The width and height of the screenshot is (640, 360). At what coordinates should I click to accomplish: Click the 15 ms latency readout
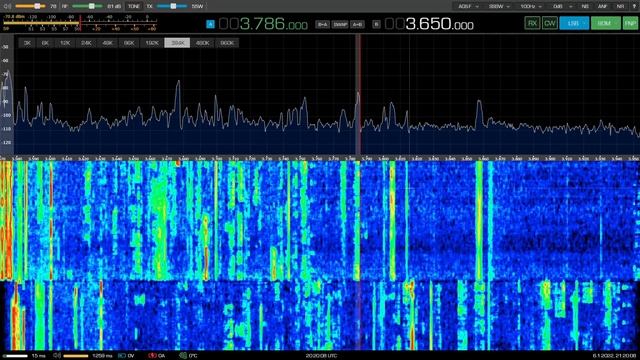point(39,356)
